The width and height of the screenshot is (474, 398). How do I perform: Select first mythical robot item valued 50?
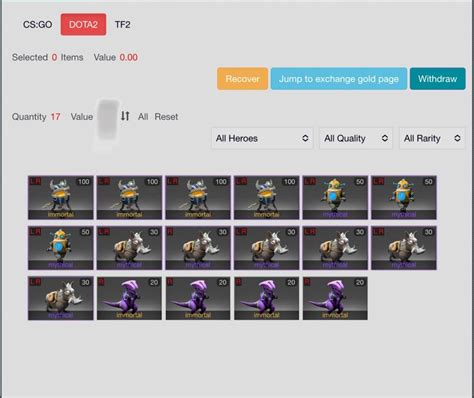pyautogui.click(x=335, y=198)
